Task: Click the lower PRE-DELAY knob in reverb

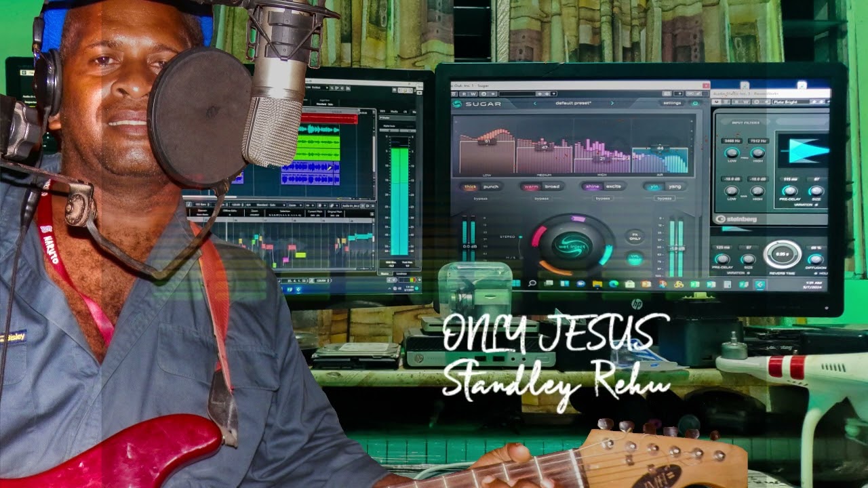Action: [x=723, y=260]
